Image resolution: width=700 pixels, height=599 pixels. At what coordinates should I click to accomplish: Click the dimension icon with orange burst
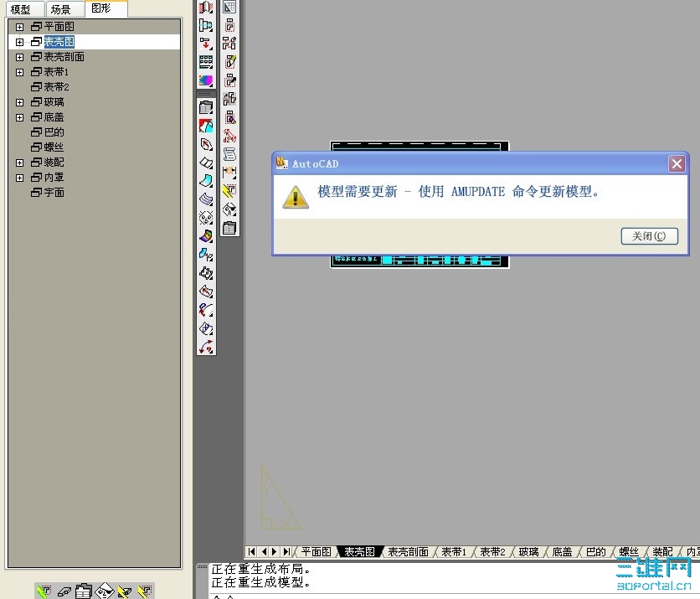[229, 173]
